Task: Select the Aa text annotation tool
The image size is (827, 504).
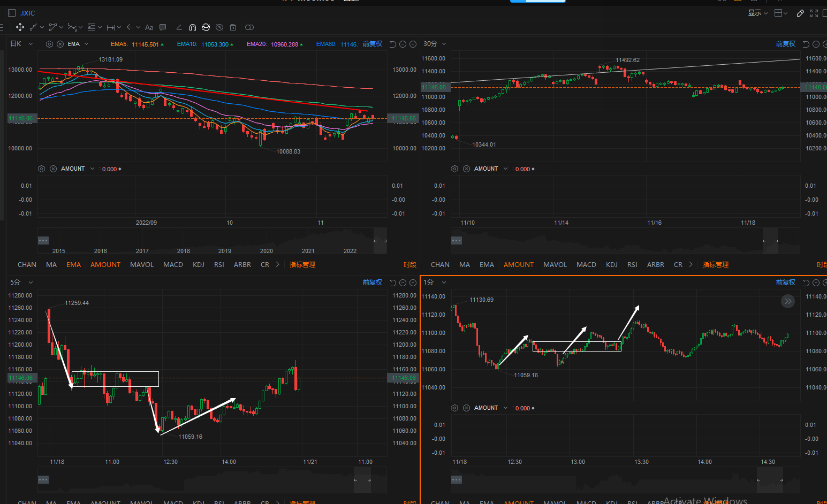Action: 149,27
